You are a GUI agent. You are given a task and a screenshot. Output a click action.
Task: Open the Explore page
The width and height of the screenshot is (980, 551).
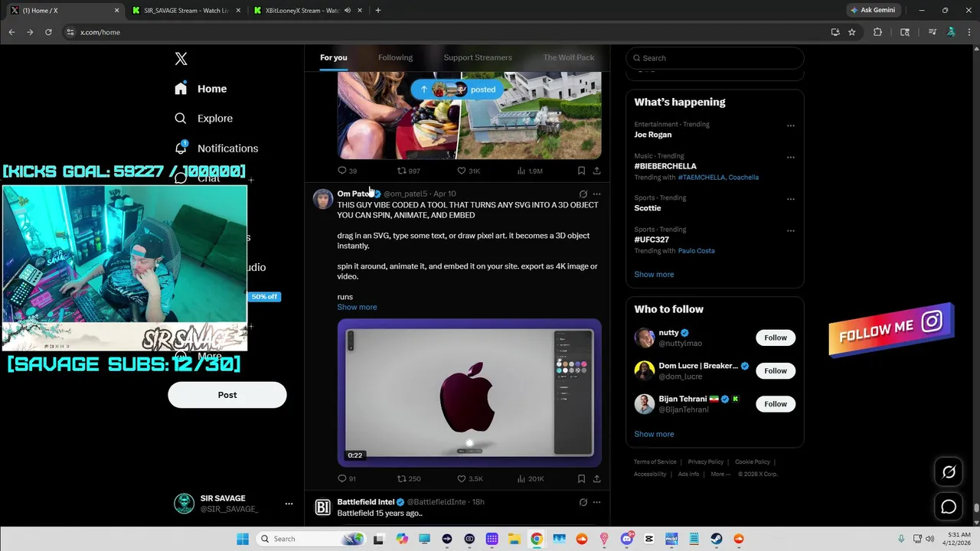tap(204, 119)
